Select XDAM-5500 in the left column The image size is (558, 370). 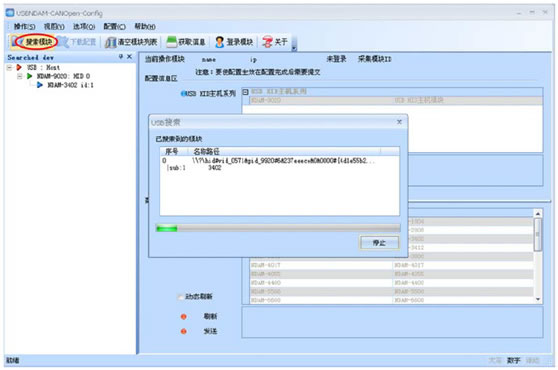pyautogui.click(x=266, y=292)
